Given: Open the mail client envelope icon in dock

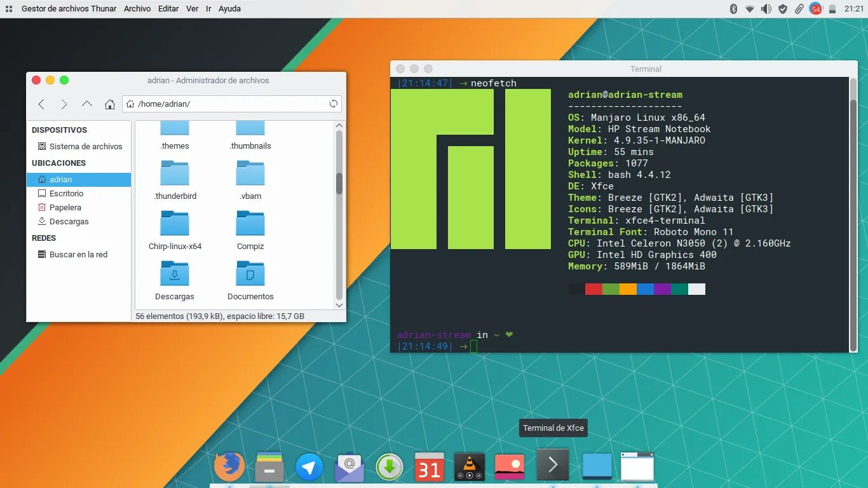Looking at the screenshot, I should click(349, 468).
